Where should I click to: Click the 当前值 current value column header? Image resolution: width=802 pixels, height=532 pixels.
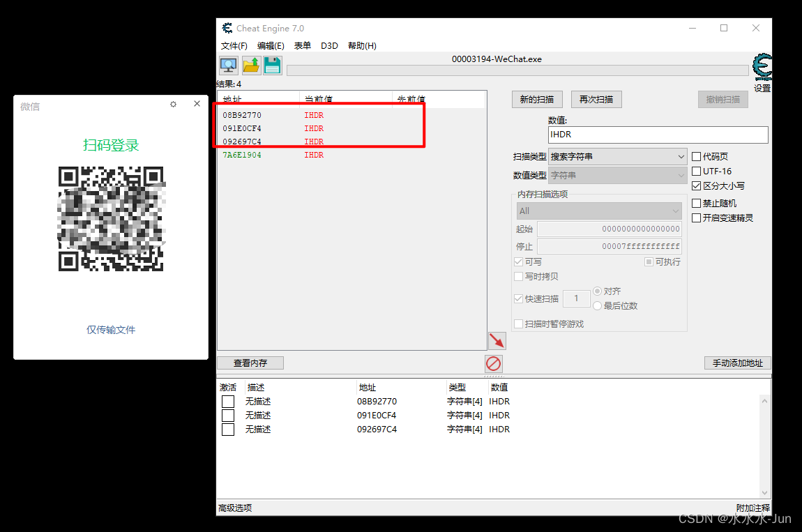coord(346,99)
